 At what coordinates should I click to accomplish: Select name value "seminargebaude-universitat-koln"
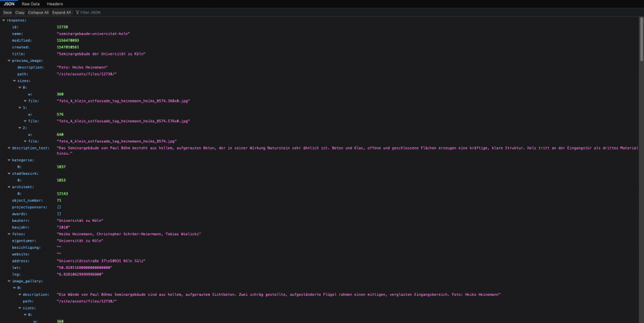(93, 34)
